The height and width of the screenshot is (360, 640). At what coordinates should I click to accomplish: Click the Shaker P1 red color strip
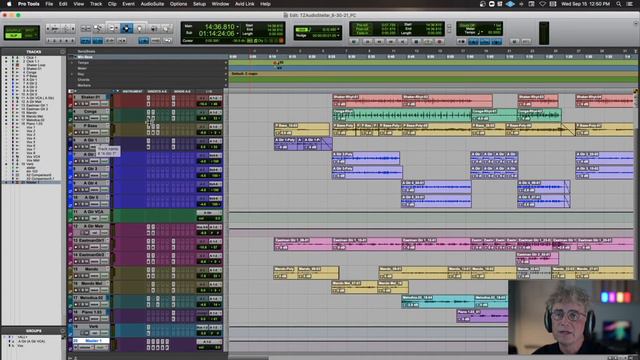[70, 101]
